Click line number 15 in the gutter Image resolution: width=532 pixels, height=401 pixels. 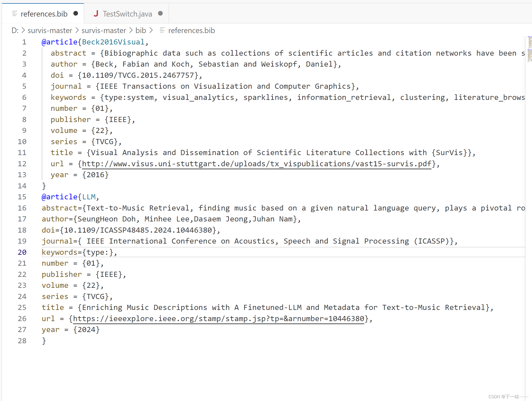coord(22,197)
